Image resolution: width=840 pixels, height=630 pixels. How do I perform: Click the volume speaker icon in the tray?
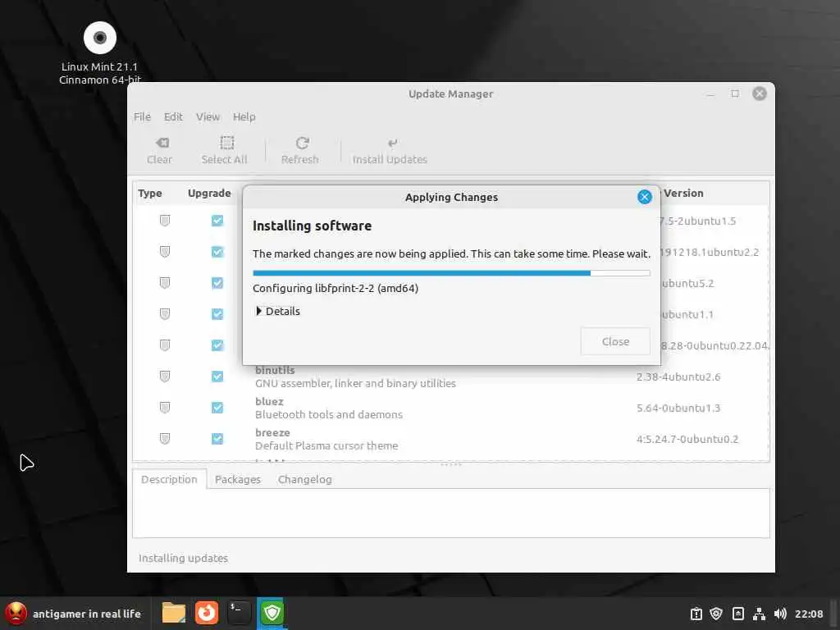[x=780, y=614]
